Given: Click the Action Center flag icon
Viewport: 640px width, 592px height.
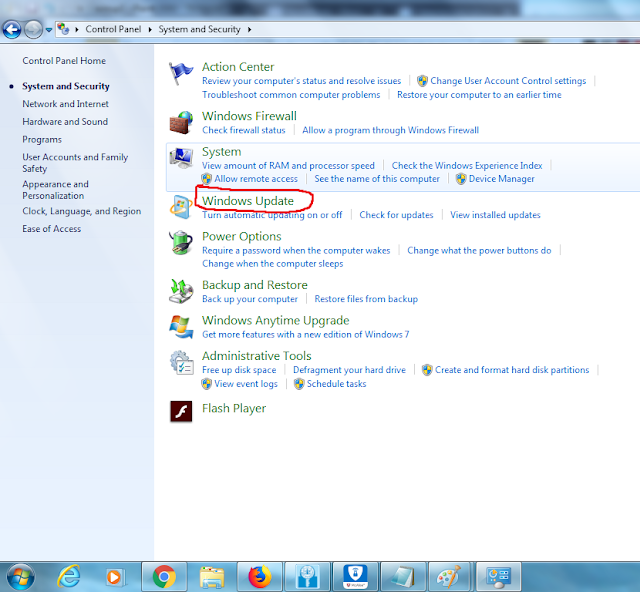Looking at the screenshot, I should [180, 73].
